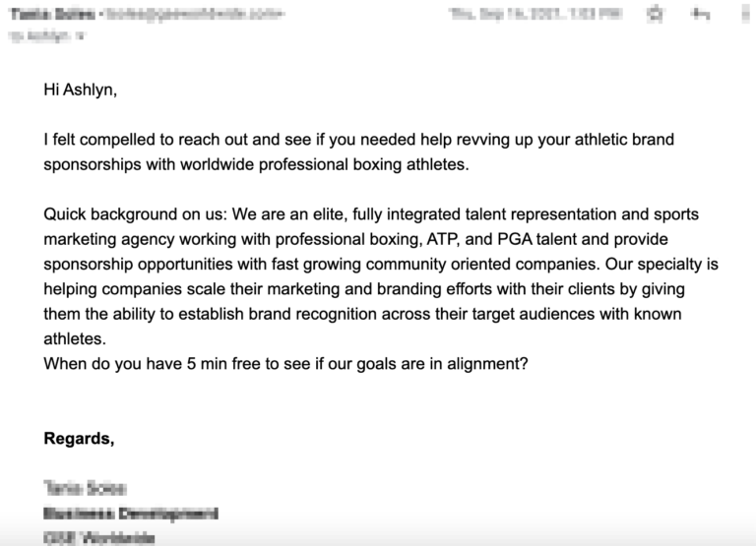This screenshot has height=546, width=756.
Task: Click the blurred company name line in signature
Action: [x=99, y=538]
